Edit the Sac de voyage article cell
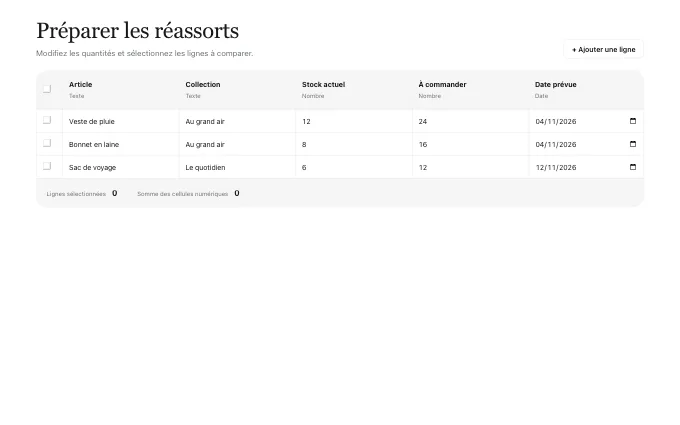Screen dimensions: 680x425 tap(121, 167)
